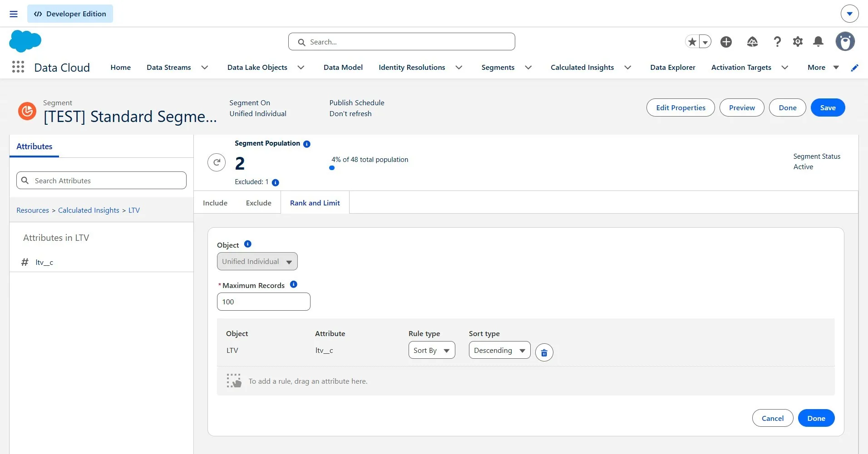Screen dimensions: 868x454
Task: Focus the global Search field
Action: (402, 42)
